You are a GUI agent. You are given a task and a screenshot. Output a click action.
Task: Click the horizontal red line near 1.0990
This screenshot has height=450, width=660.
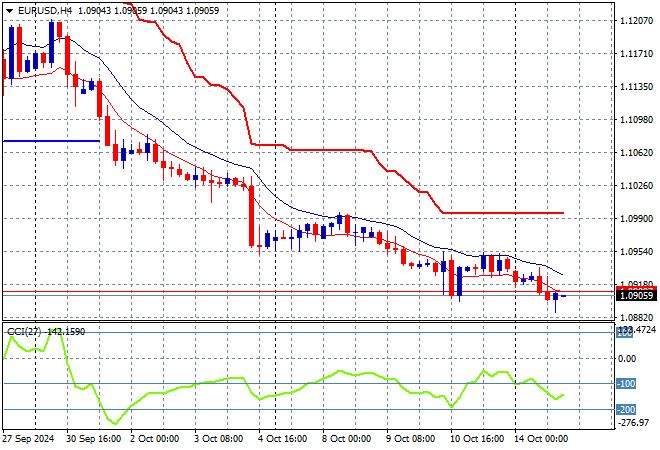[500, 212]
